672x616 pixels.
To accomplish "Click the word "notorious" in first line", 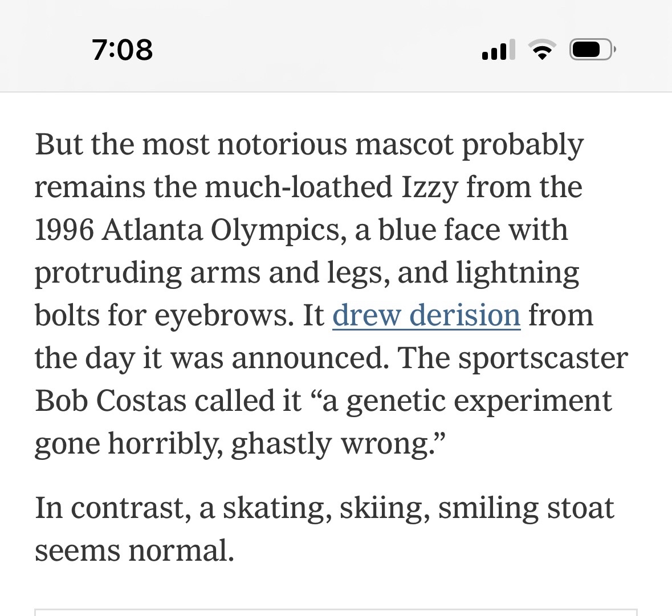I will coord(282,144).
